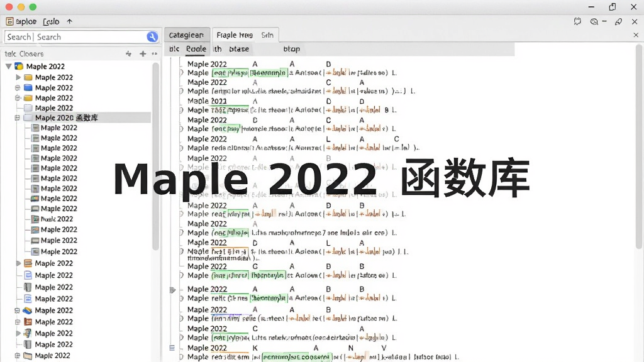
Task: Expand the yellow folder that has a plus box
Action: [17, 97]
